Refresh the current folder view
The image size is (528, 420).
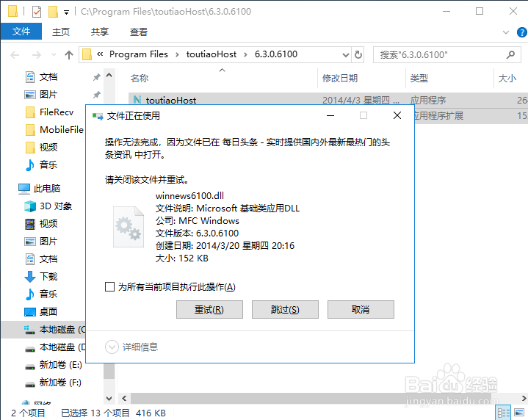tap(358, 54)
